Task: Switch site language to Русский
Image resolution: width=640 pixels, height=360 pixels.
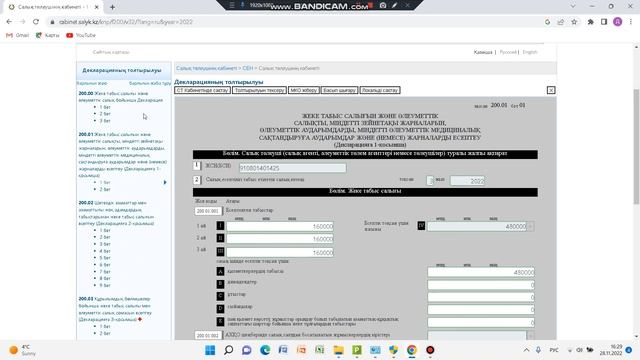Action: (x=508, y=52)
